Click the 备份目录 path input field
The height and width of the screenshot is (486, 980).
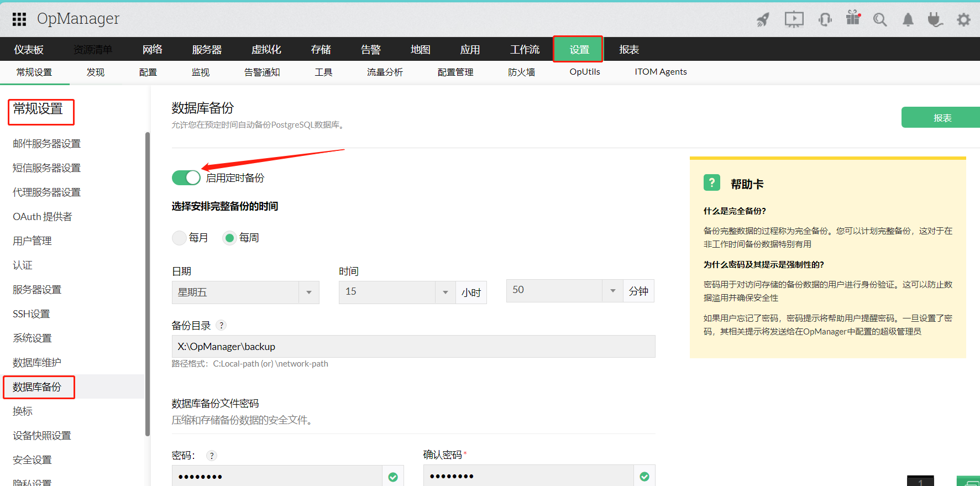click(413, 347)
